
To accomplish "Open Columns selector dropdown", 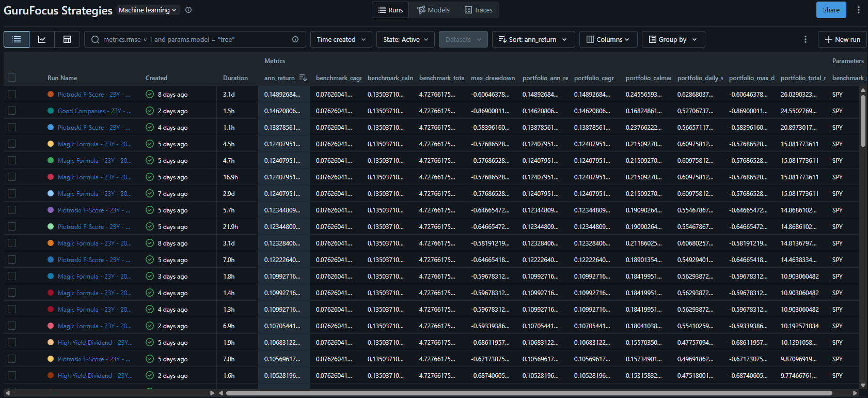I will (608, 39).
